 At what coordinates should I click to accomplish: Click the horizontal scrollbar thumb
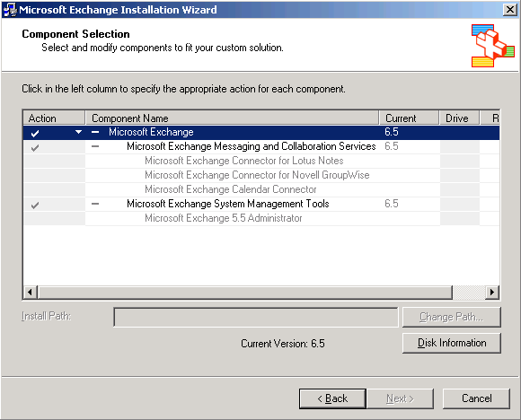tap(245, 293)
